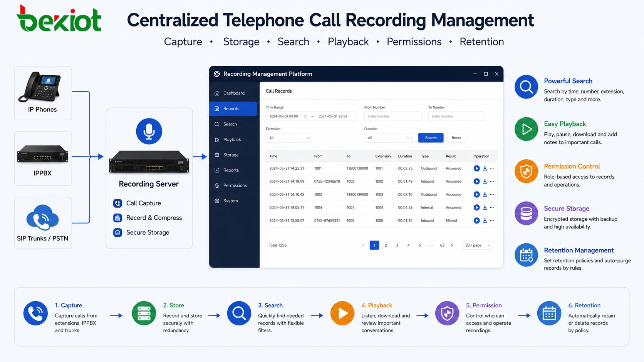Jump to page 2
644x362 pixels.
pos(386,245)
